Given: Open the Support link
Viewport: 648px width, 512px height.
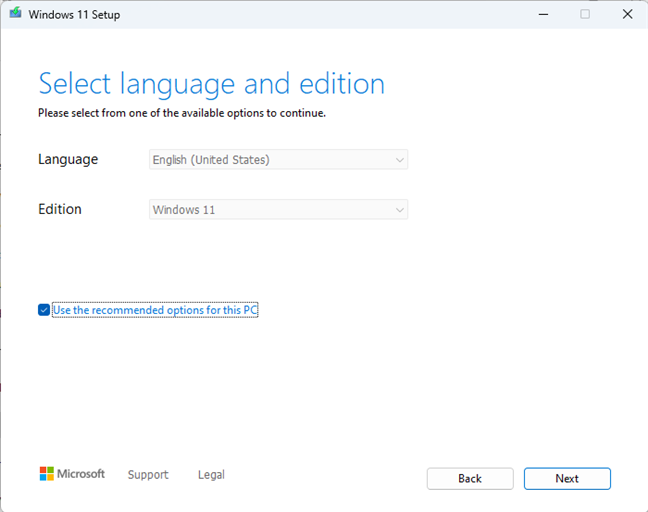Looking at the screenshot, I should (148, 475).
